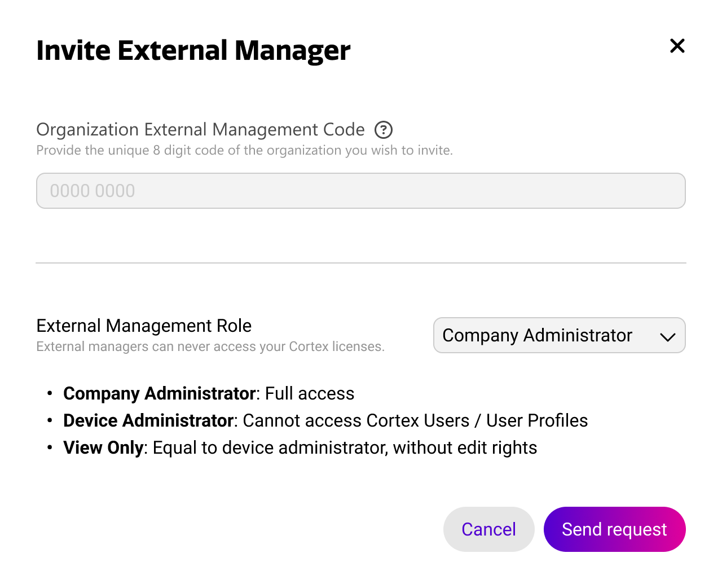Screen dimensions: 722x588
Task: Click the bullet point before View Only
Action: [50, 447]
